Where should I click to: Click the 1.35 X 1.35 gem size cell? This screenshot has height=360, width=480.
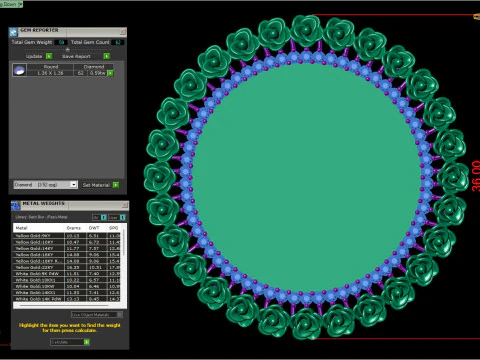tap(50, 73)
